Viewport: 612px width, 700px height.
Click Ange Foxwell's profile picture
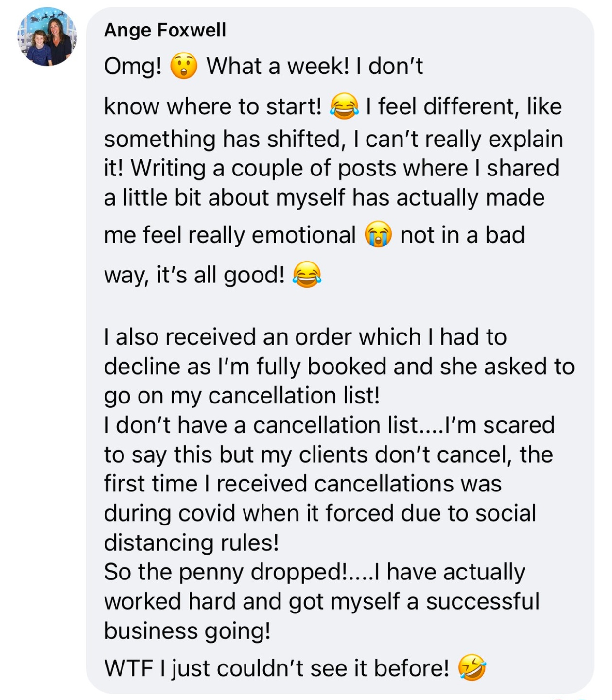[47, 37]
